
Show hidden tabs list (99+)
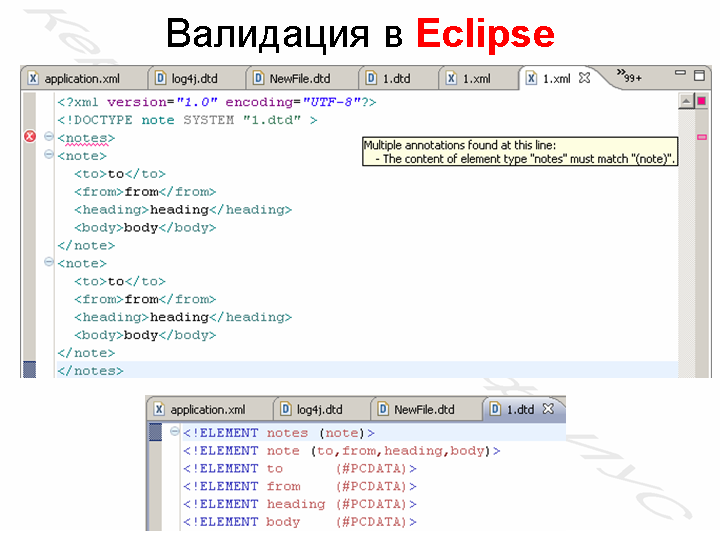click(x=629, y=76)
